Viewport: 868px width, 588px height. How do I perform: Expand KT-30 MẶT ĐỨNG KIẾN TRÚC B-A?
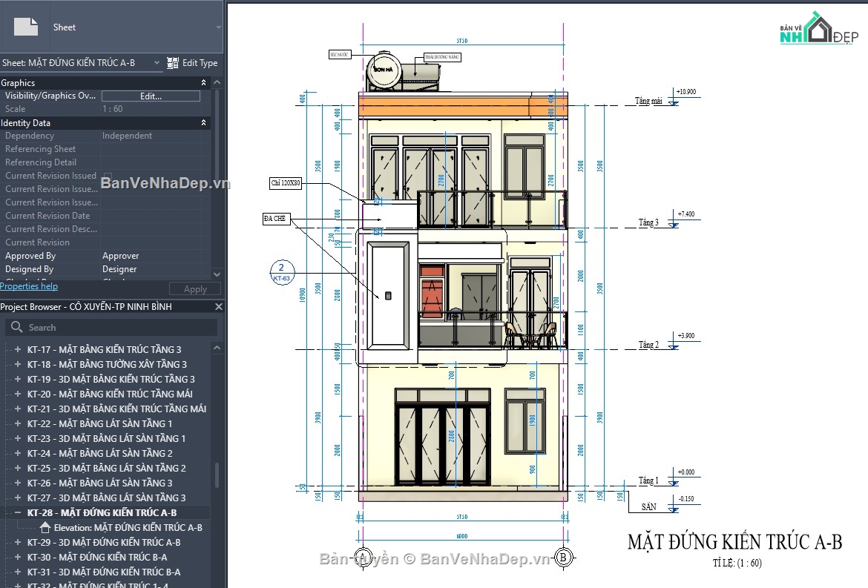coord(18,557)
